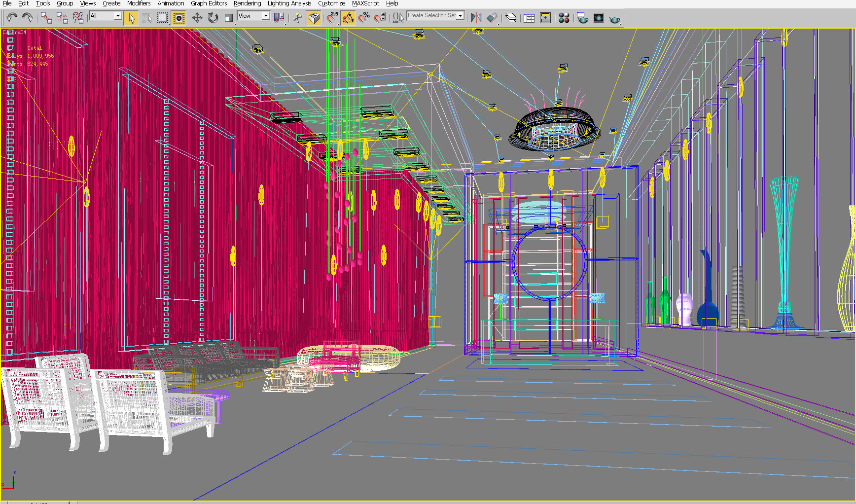Screen dimensions: 856x504
Task: Click inside the Create Selection Set field
Action: click(x=431, y=16)
